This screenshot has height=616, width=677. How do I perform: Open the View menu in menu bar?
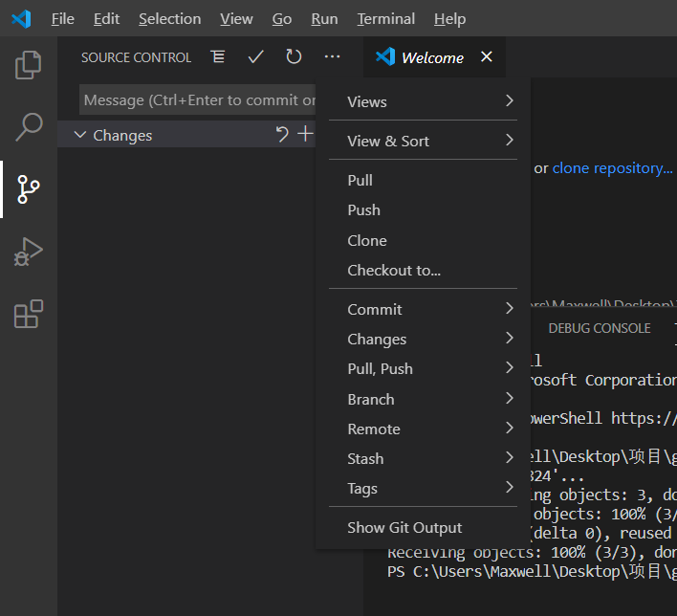[236, 19]
